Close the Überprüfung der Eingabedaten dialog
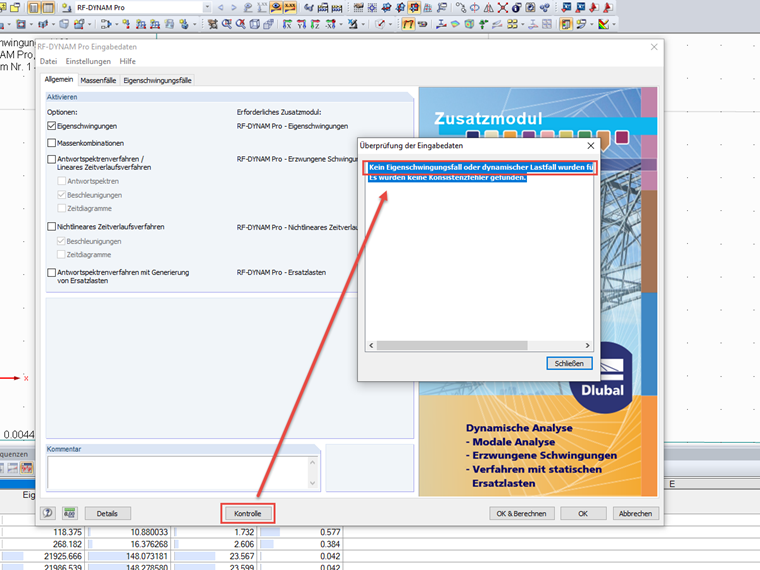Image resolution: width=760 pixels, height=570 pixels. tap(590, 145)
